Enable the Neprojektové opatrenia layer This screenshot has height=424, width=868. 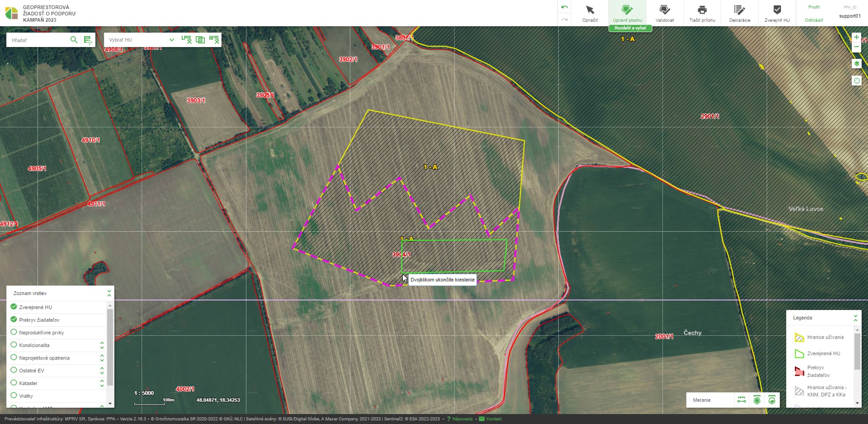tap(14, 357)
